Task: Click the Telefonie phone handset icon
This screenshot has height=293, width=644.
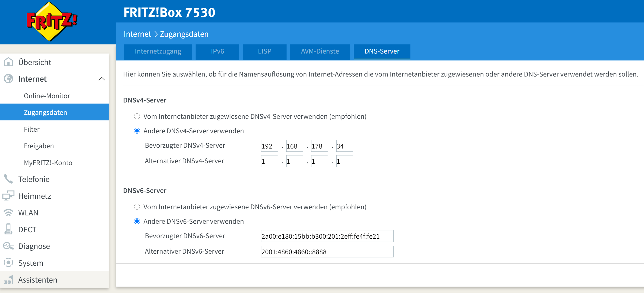Action: pos(9,179)
